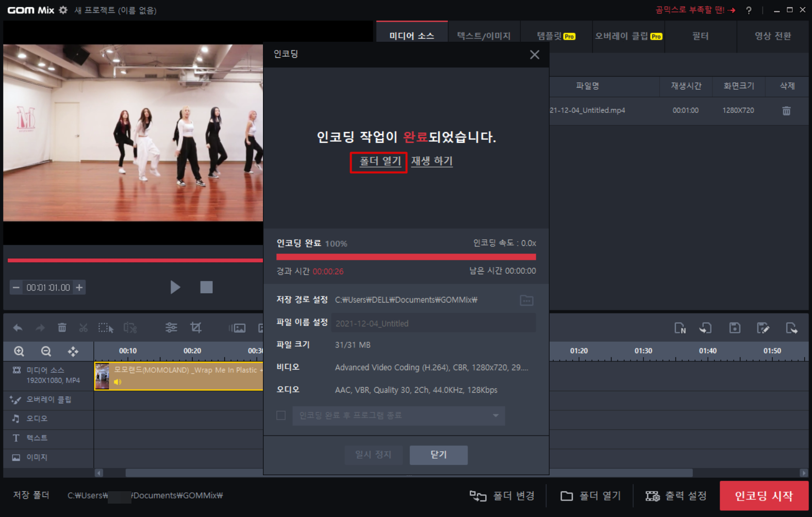Viewport: 812px width, 517px height.
Task: Undo the last edit in timeline toolbar
Action: coord(18,328)
